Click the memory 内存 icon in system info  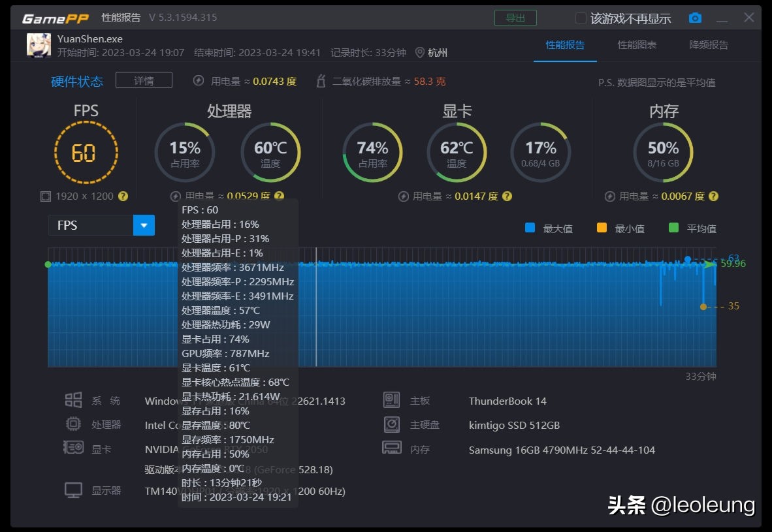(x=391, y=449)
